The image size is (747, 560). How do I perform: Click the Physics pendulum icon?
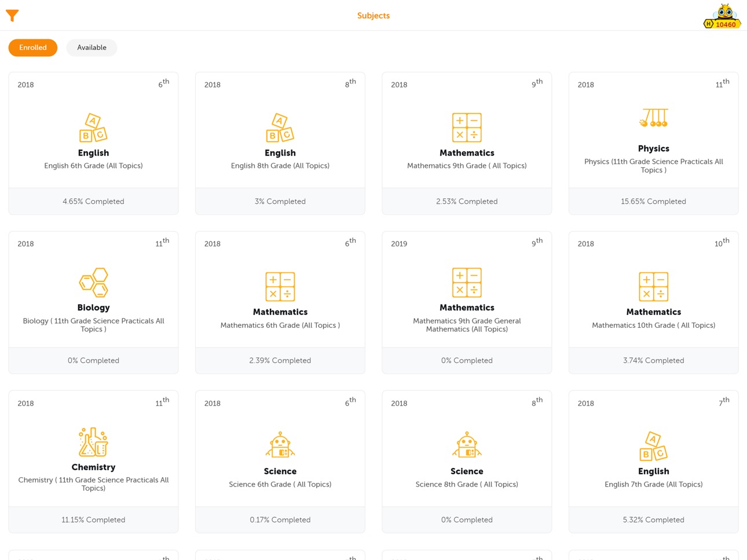(x=654, y=118)
